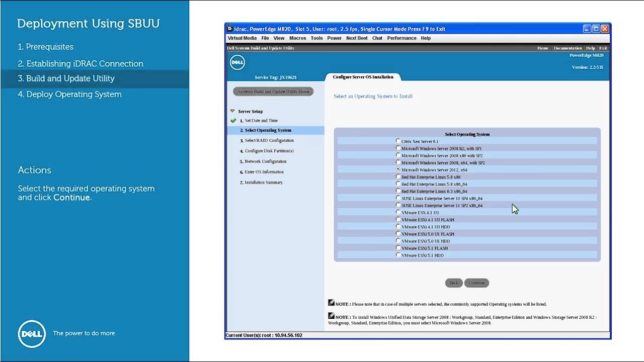Open the Tools menu

click(x=317, y=38)
